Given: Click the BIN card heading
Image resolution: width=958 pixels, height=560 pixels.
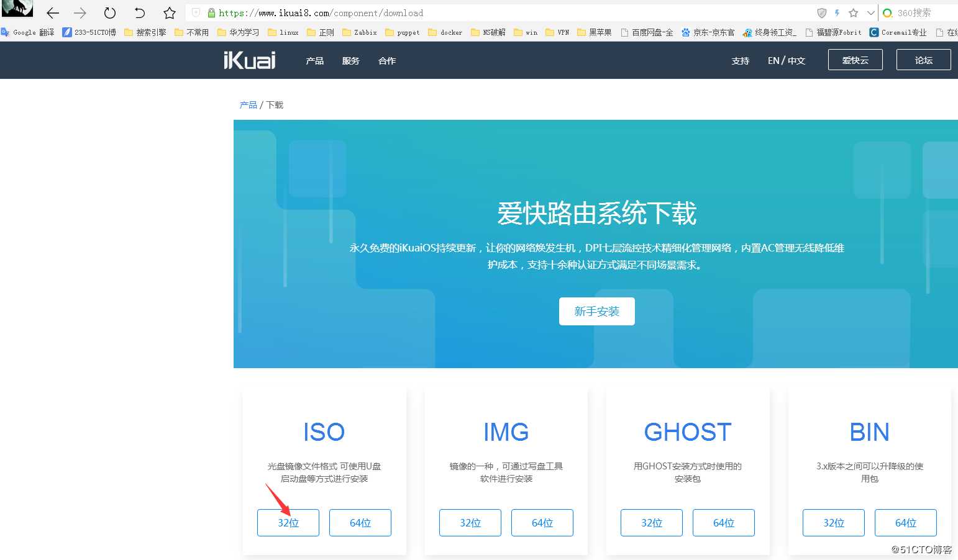Looking at the screenshot, I should tap(870, 432).
